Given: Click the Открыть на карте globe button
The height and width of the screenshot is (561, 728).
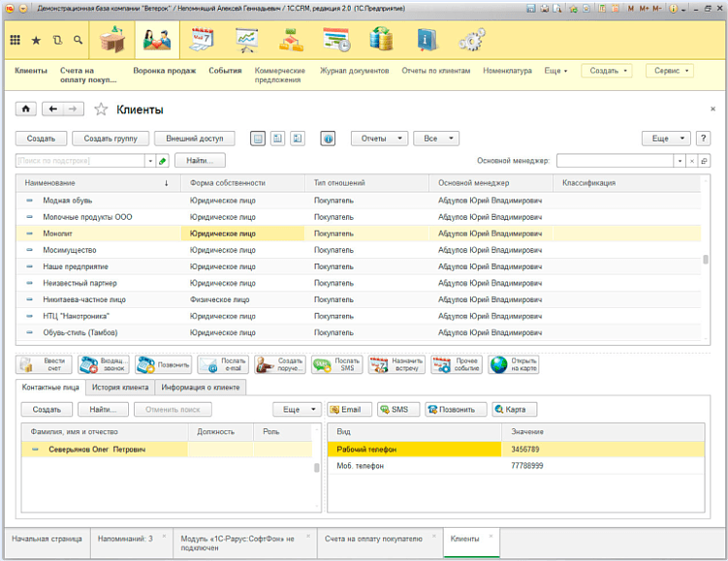Looking at the screenshot, I should pyautogui.click(x=514, y=365).
